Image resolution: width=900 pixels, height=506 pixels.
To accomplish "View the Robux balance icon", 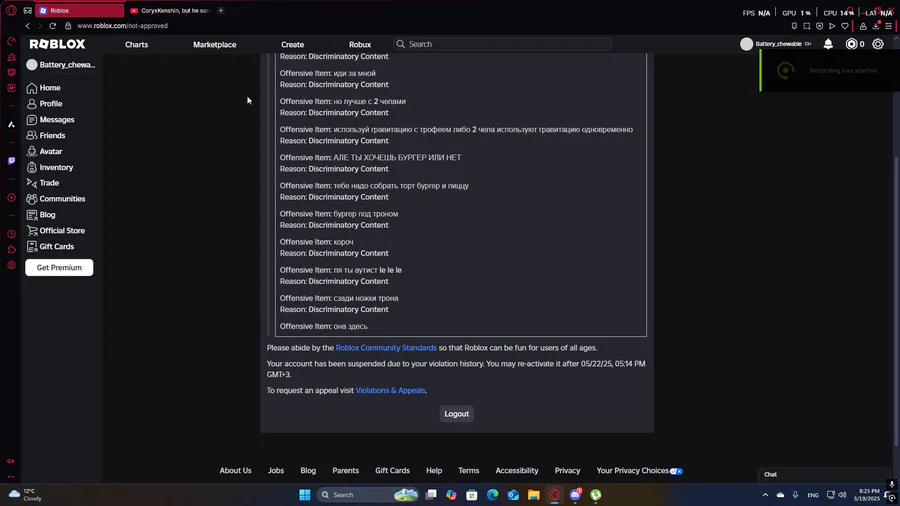I will click(x=851, y=44).
